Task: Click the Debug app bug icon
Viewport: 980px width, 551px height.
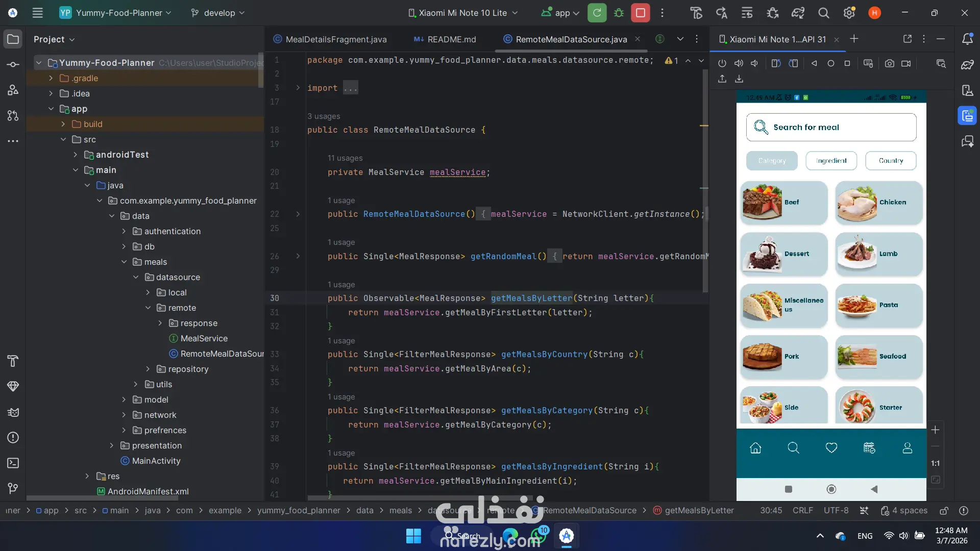Action: [619, 13]
